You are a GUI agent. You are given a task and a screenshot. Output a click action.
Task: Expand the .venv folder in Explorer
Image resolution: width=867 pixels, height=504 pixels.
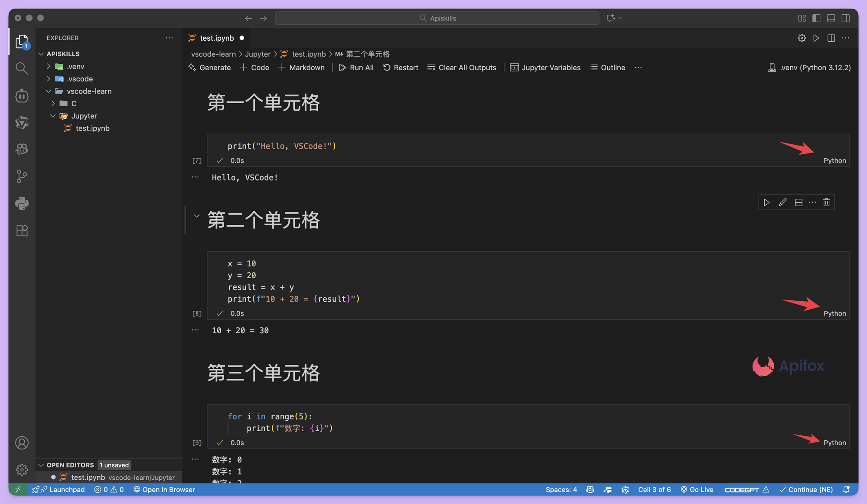click(49, 66)
